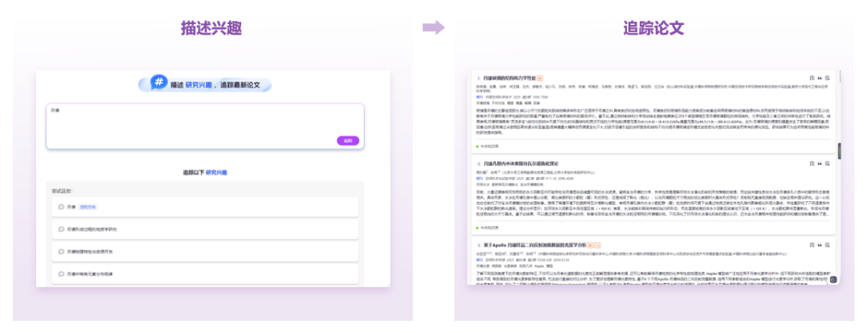Click the bookmark icon on the first paper
The width and height of the screenshot is (868, 333).
(x=811, y=78)
